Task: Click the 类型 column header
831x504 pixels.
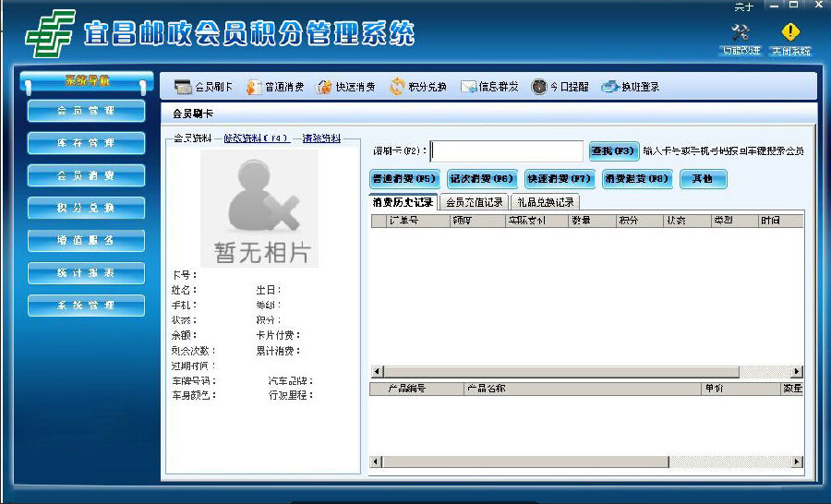Action: pyautogui.click(x=735, y=221)
